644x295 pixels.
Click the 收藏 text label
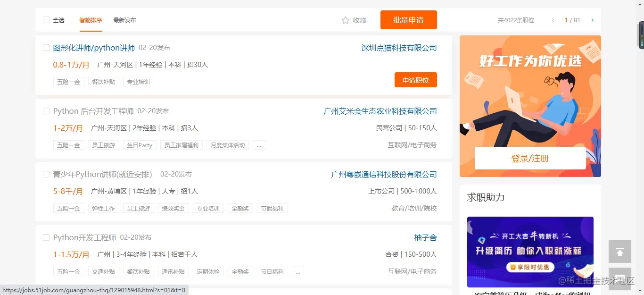coord(359,20)
